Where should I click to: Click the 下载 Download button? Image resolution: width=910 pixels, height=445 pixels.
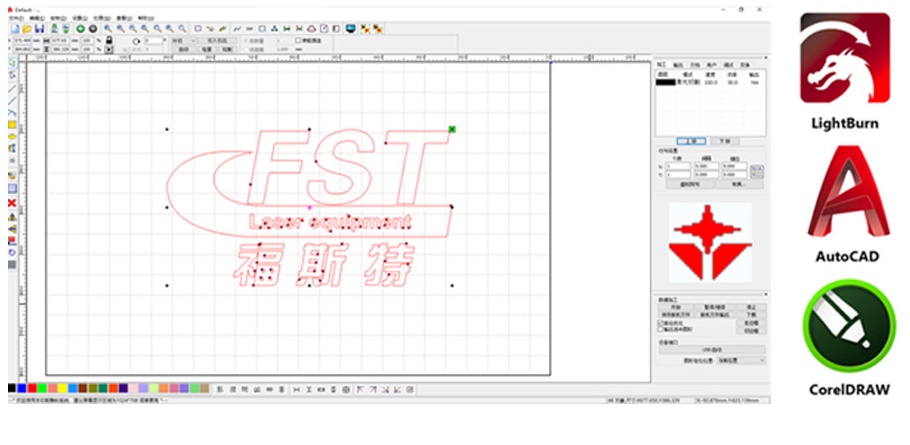point(751,314)
